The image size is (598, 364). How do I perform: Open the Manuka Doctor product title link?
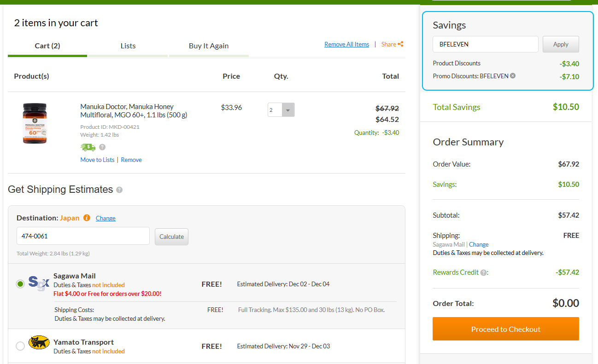134,110
